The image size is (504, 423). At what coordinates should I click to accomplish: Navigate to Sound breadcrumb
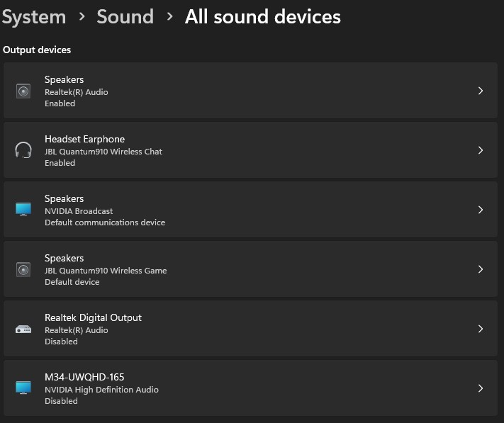click(x=125, y=17)
